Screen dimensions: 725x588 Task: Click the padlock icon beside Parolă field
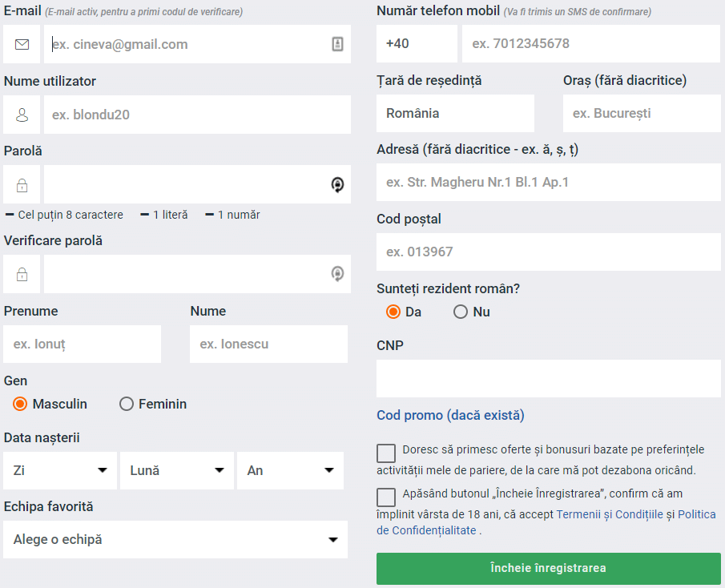pyautogui.click(x=22, y=185)
